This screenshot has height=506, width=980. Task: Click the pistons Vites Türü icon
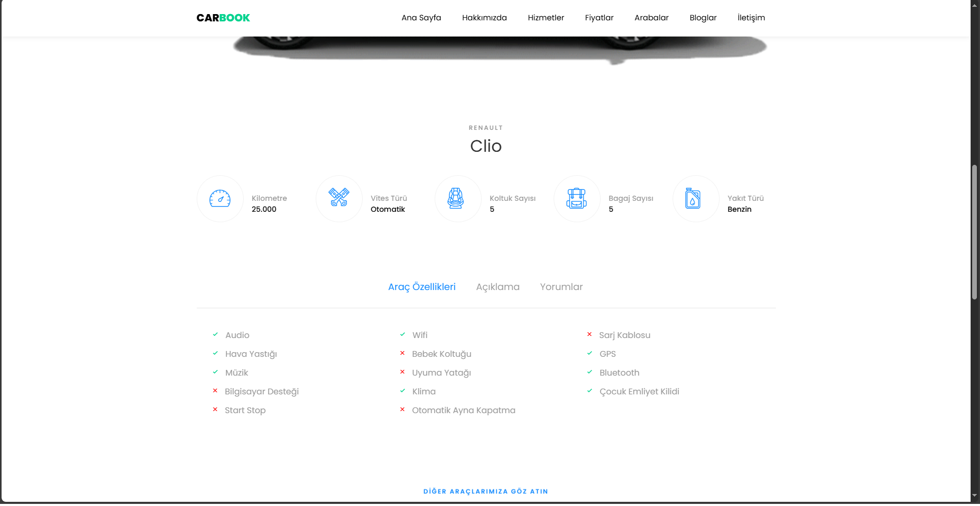click(339, 198)
